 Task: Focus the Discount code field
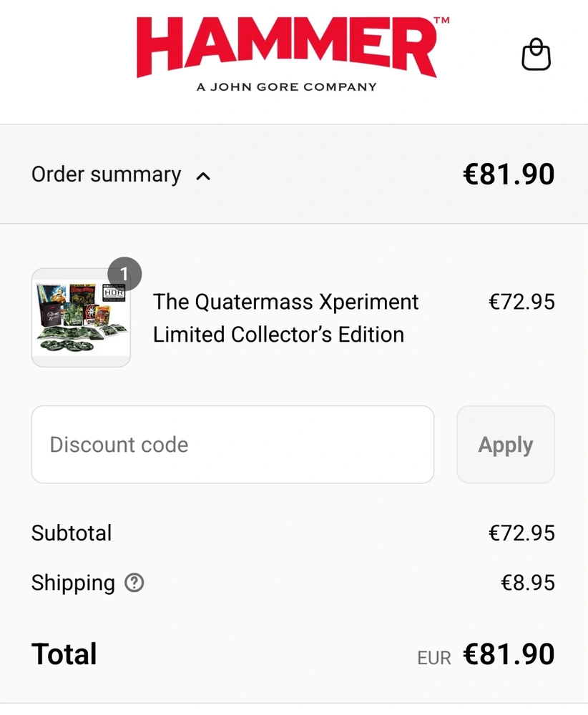click(x=232, y=445)
